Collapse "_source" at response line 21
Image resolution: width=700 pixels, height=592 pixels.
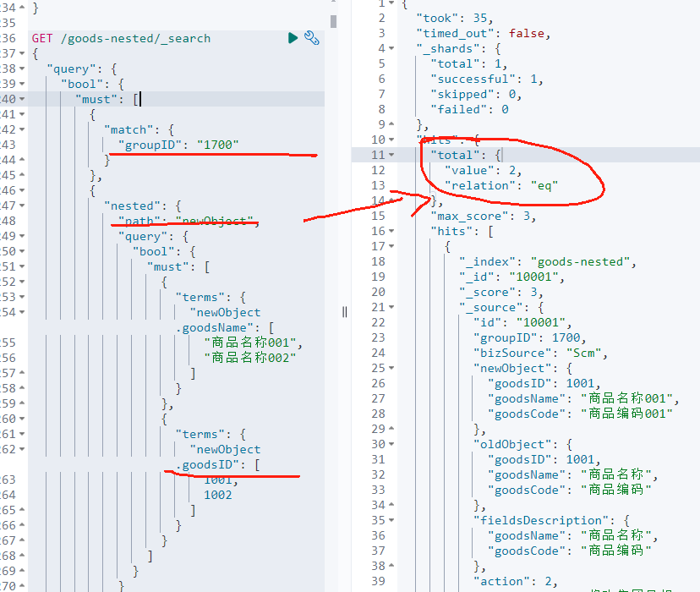tap(391, 307)
